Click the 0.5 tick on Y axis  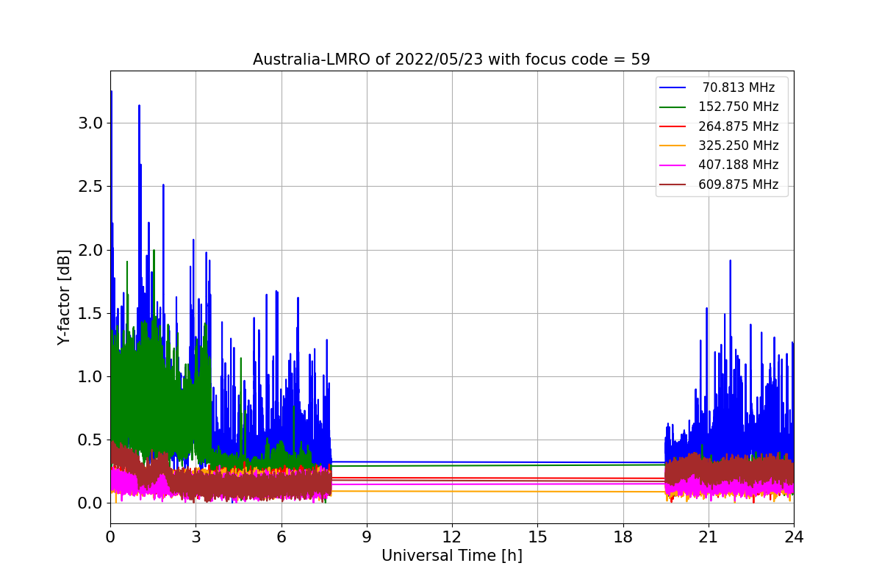[90, 440]
